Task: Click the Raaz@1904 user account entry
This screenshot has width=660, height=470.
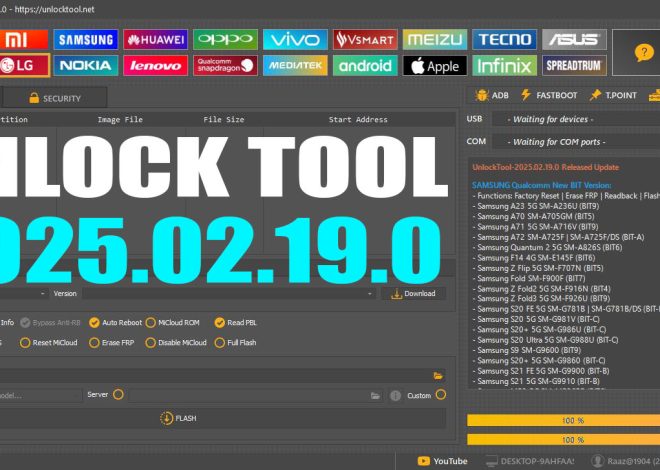Action: pyautogui.click(x=625, y=461)
